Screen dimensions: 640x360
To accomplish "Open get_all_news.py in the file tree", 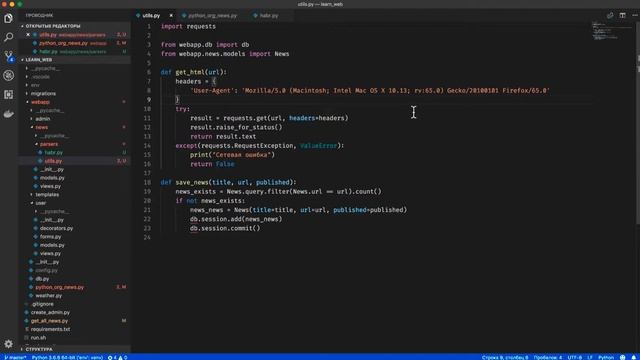I will (x=49, y=321).
